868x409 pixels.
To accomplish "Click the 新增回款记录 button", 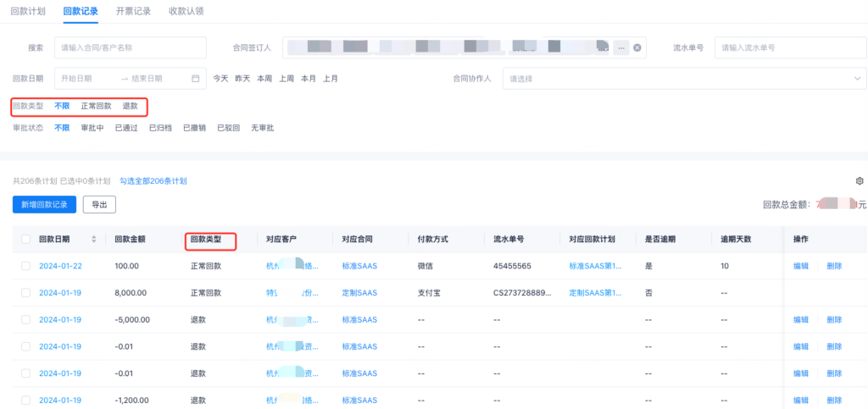I will coord(45,204).
